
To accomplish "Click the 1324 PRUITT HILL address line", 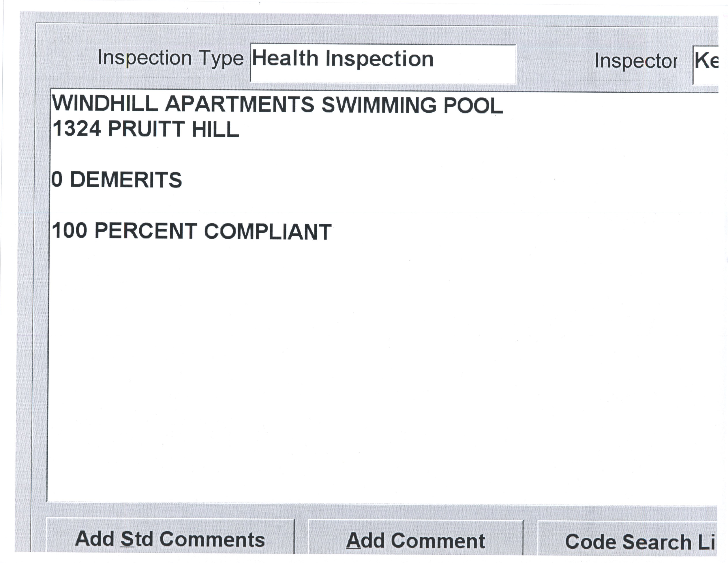I will (x=146, y=129).
